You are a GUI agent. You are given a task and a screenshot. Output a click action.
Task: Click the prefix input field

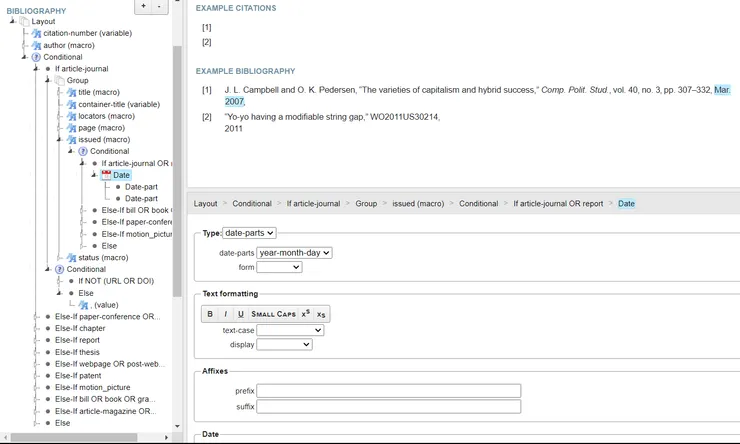point(388,391)
